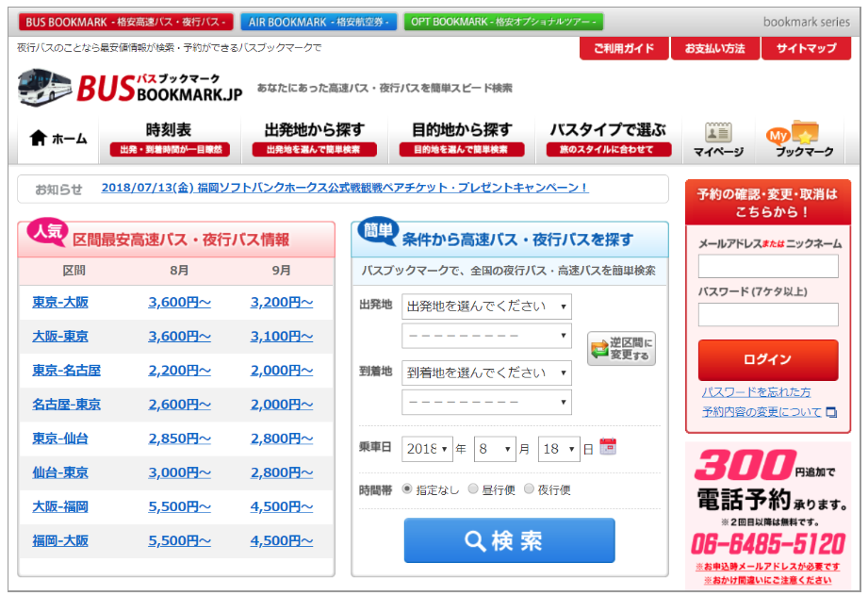This screenshot has width=868, height=596.
Task: Open 大阪-福岡 route link
Action: (x=60, y=506)
